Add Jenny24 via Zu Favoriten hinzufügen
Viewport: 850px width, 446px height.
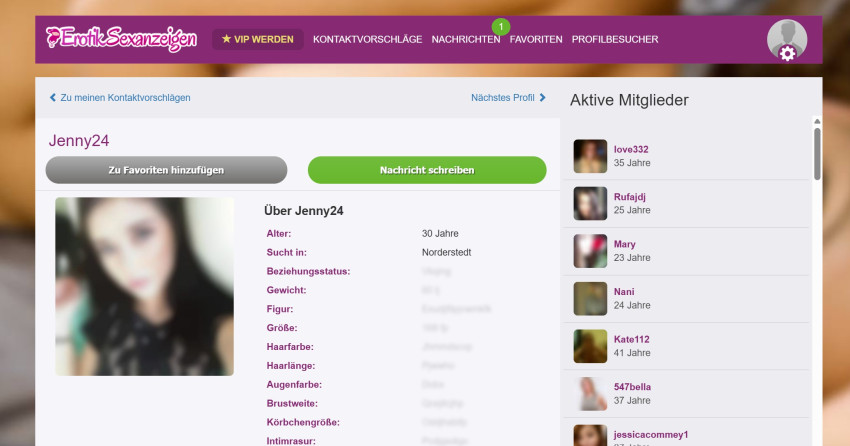(166, 170)
